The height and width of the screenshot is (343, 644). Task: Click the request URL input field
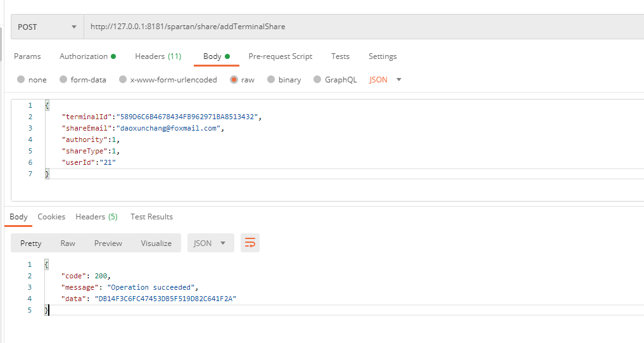pyautogui.click(x=361, y=27)
